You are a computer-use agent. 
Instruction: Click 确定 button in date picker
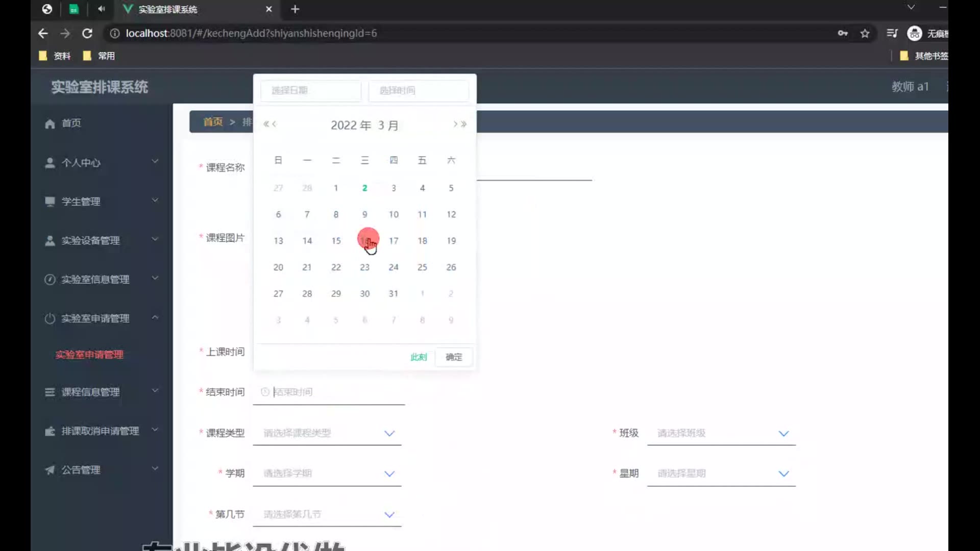tap(453, 357)
